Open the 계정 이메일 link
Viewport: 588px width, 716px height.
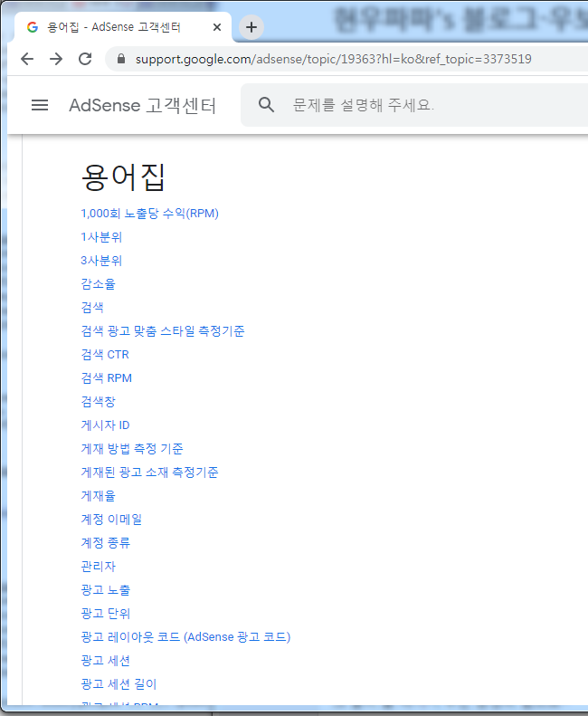click(111, 520)
